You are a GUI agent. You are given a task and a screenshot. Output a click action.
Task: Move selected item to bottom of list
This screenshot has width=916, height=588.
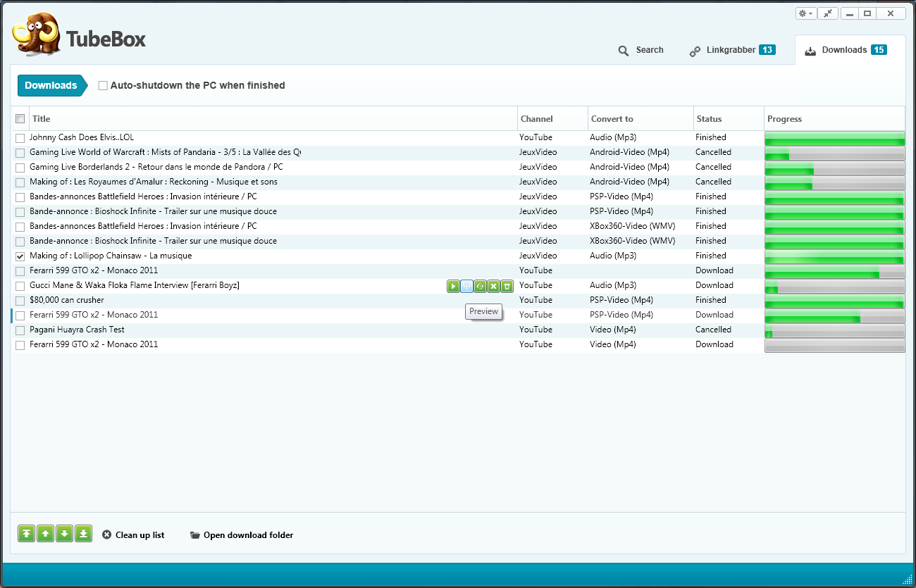click(83, 534)
